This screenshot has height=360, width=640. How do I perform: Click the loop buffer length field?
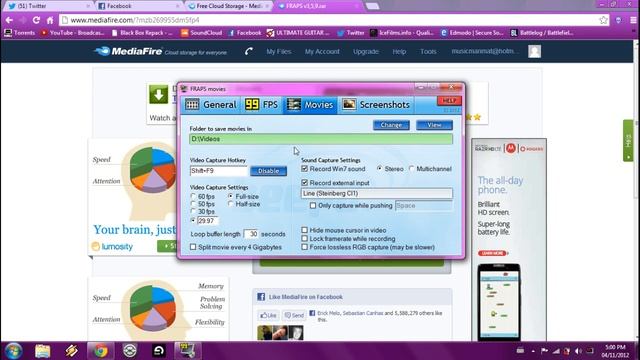tap(251, 234)
